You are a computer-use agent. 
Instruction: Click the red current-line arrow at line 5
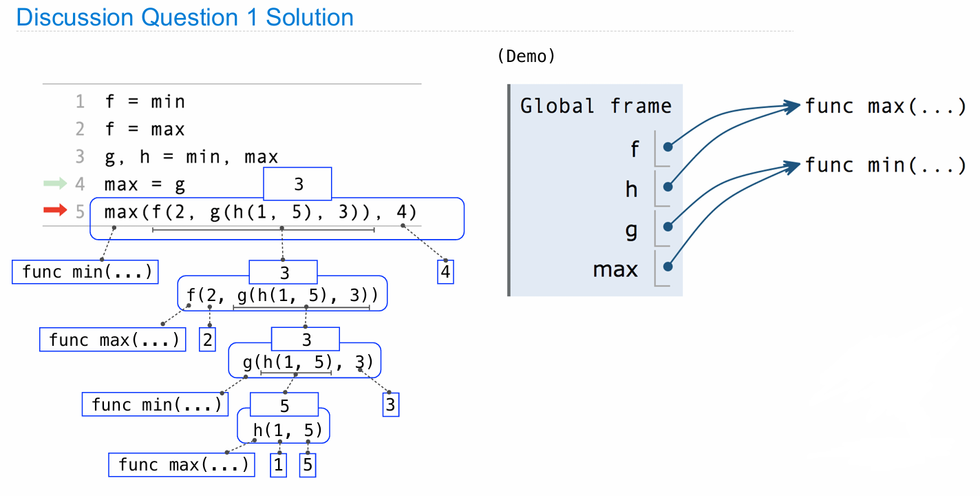pyautogui.click(x=55, y=210)
